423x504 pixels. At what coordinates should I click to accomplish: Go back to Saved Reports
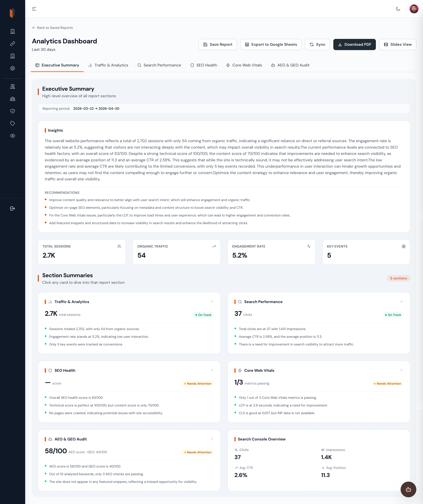[53, 28]
